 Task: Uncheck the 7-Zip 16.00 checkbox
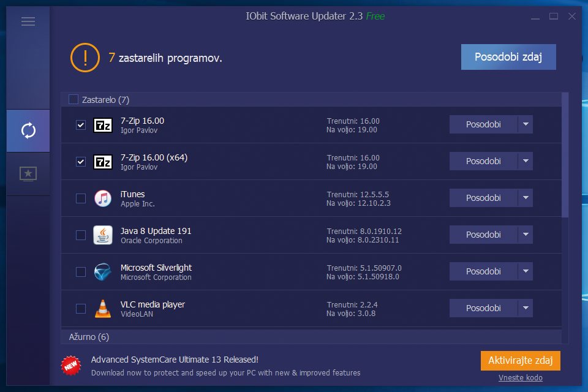[x=81, y=125]
